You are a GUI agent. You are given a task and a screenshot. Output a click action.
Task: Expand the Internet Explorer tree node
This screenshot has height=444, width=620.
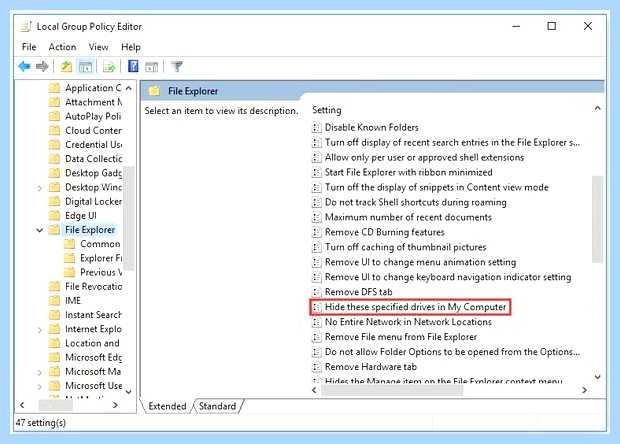(x=40, y=329)
